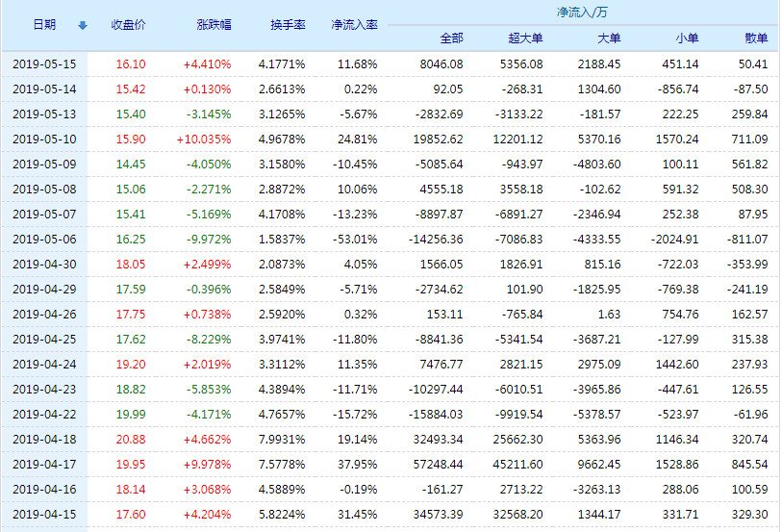Click the 全部 sub-column header
The image size is (782, 532).
click(451, 38)
